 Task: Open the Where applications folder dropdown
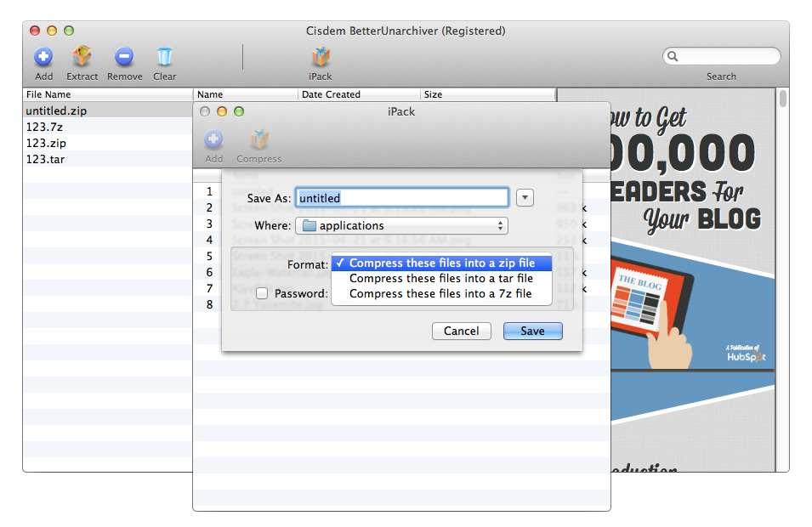401,226
